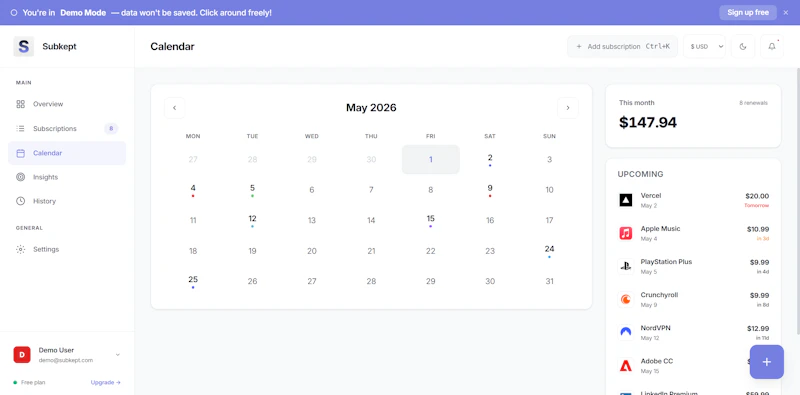
Task: Click the Subscriptions list icon
Action: (x=20, y=129)
